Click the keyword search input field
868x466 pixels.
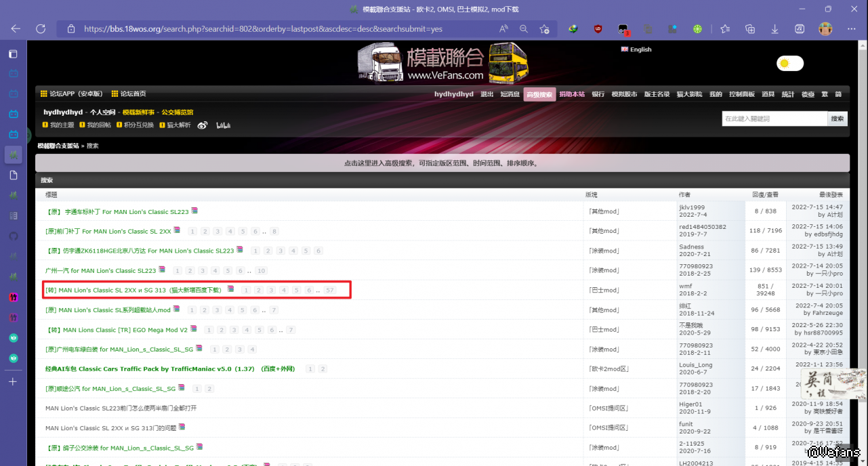(774, 119)
